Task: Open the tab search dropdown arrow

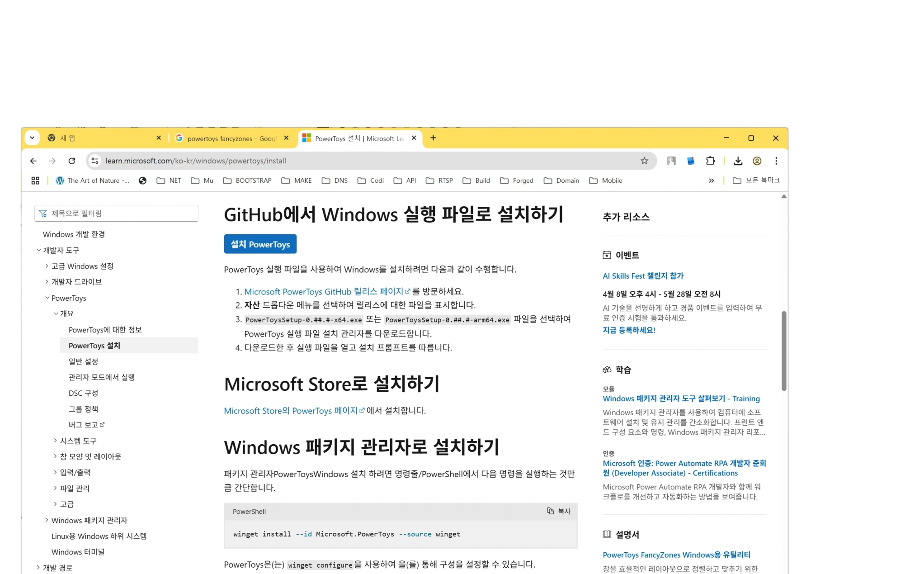Action: [x=32, y=138]
